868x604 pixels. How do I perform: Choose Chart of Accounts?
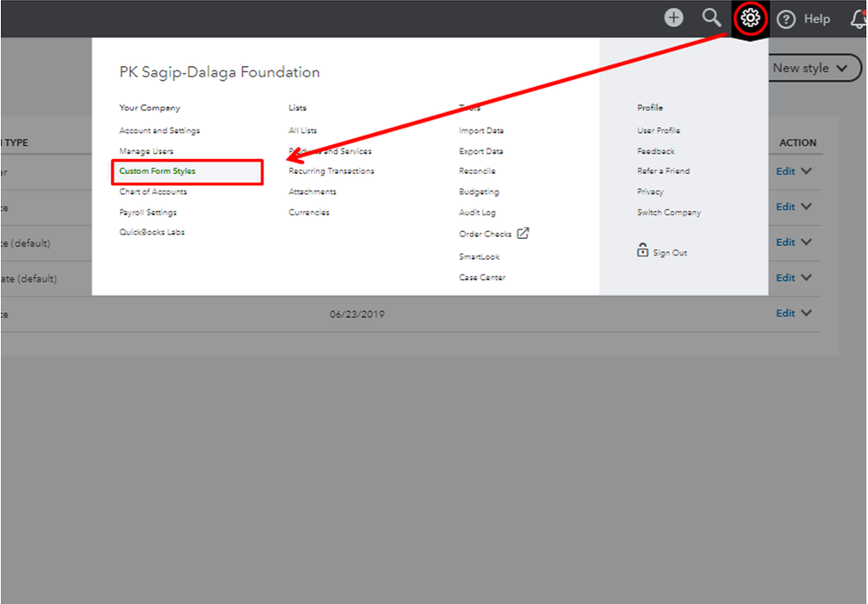coord(153,192)
